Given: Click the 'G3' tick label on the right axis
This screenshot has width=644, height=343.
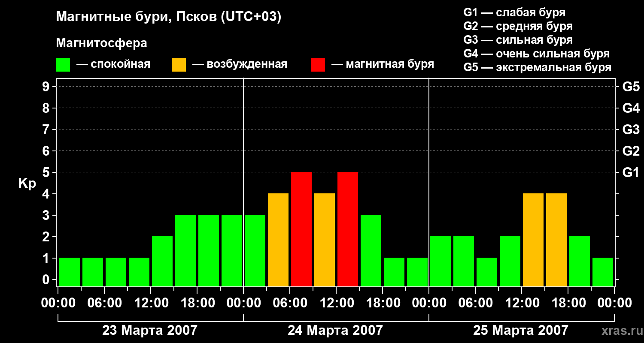Looking at the screenshot, I should point(631,129).
